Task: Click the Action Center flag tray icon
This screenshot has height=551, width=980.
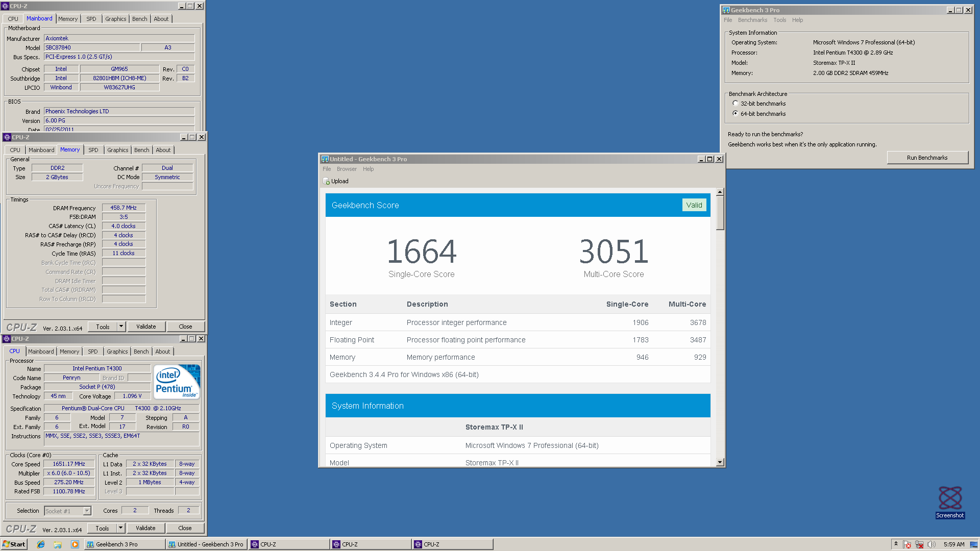Action: pos(907,544)
